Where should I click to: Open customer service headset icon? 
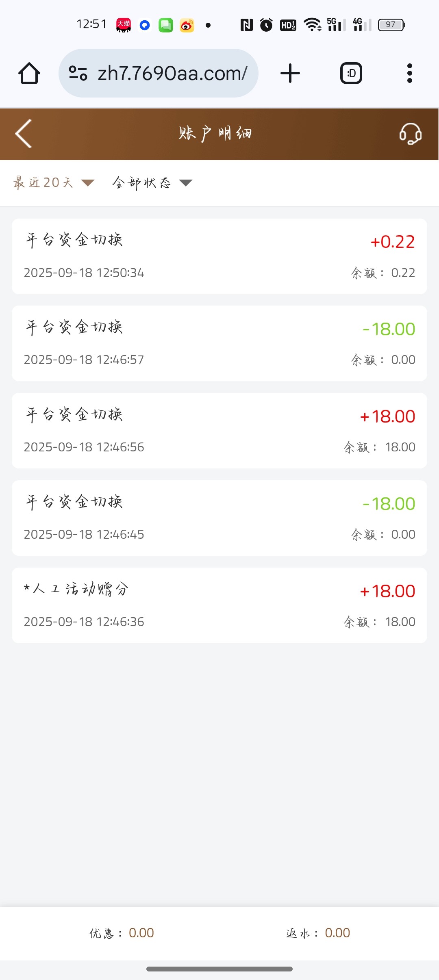pyautogui.click(x=410, y=134)
